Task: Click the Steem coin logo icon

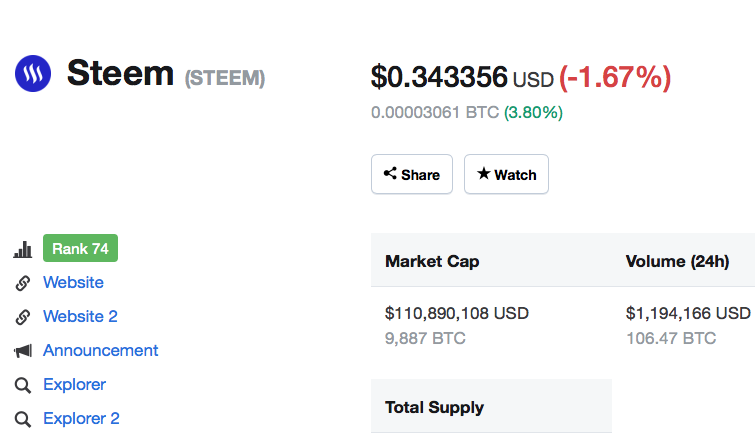Action: pyautogui.click(x=33, y=74)
